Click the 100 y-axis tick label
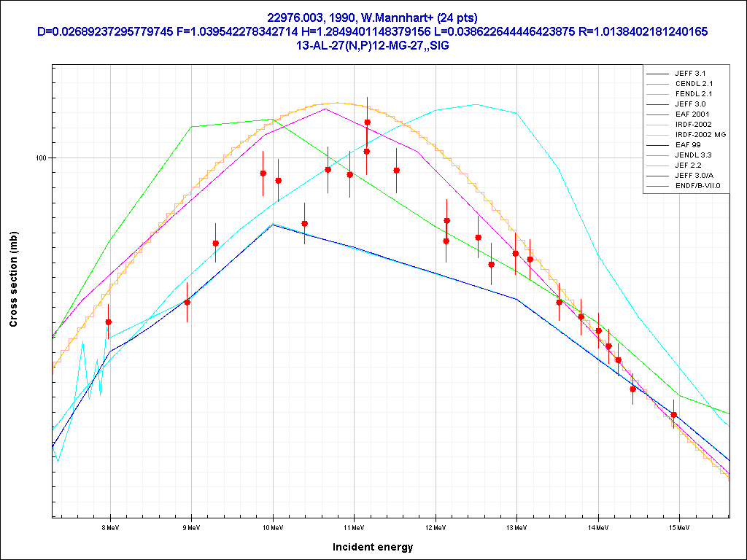Screen dimensions: 747x560 (x=40, y=158)
